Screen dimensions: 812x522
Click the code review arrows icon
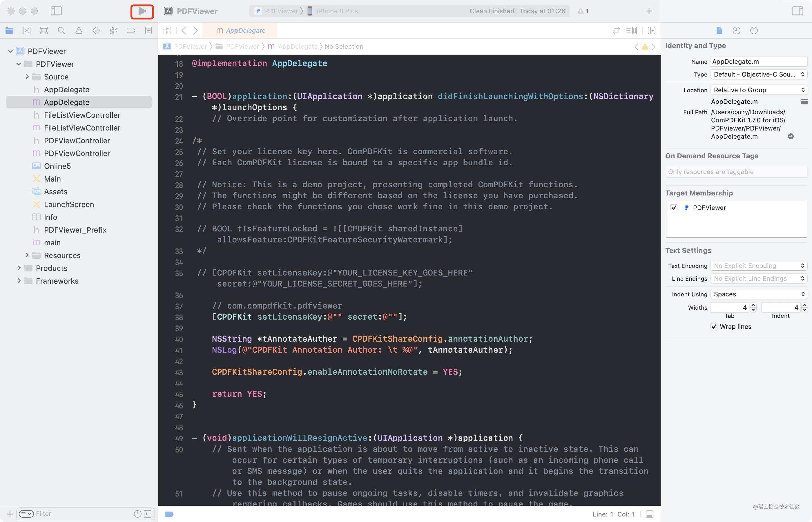(617, 30)
